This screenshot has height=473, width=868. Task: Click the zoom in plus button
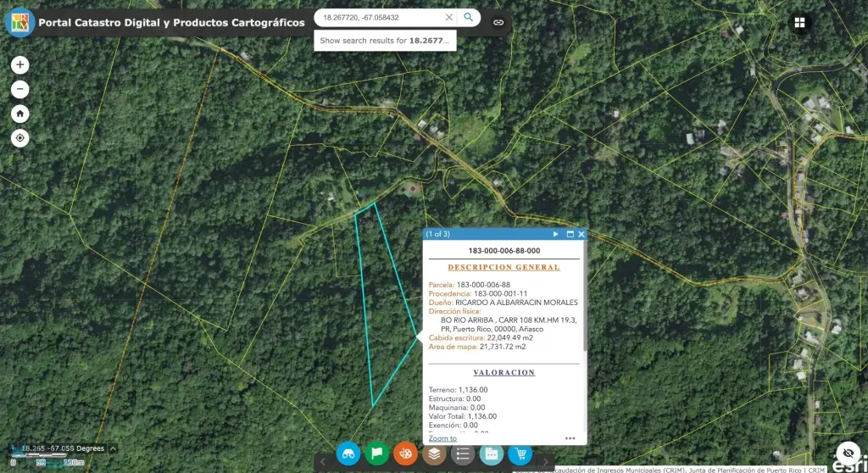pos(20,64)
